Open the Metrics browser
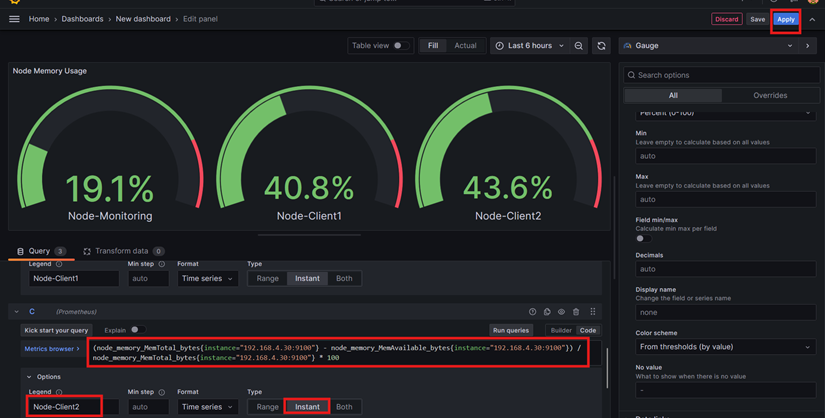This screenshot has height=418, width=825. coord(52,349)
